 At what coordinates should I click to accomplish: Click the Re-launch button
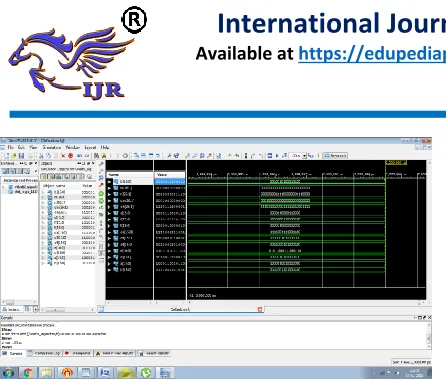pos(335,156)
